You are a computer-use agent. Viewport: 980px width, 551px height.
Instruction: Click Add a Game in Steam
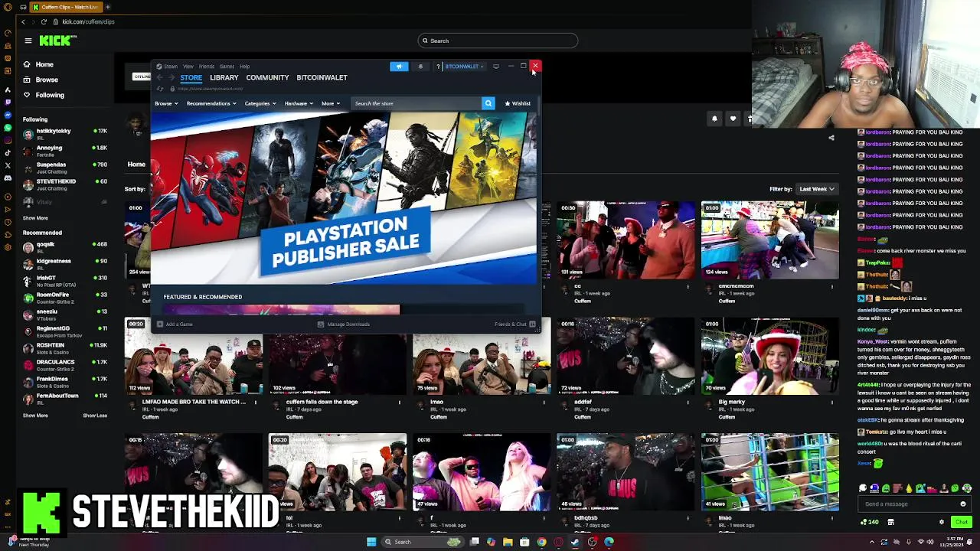(x=175, y=324)
